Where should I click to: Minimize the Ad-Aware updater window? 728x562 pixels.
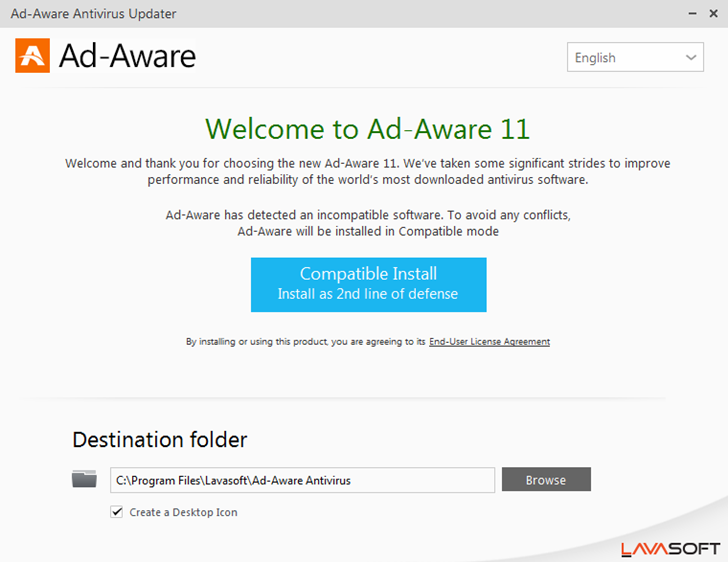(x=692, y=14)
